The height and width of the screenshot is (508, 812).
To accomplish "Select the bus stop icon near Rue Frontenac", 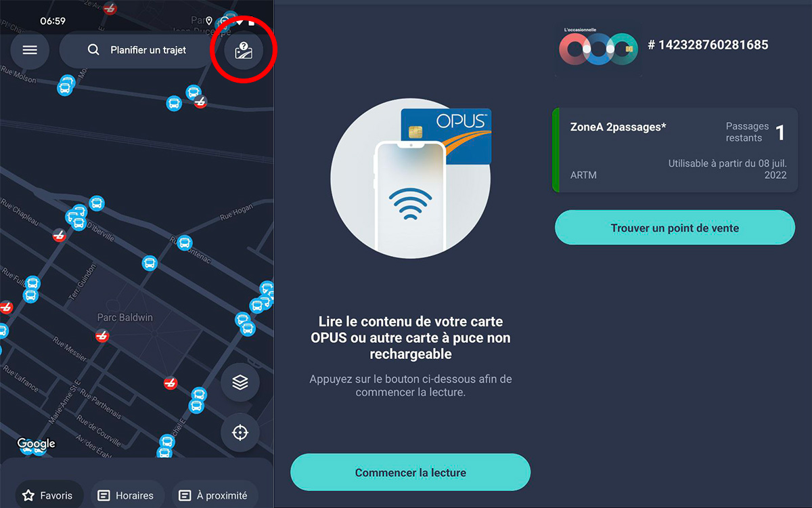I will (x=184, y=243).
